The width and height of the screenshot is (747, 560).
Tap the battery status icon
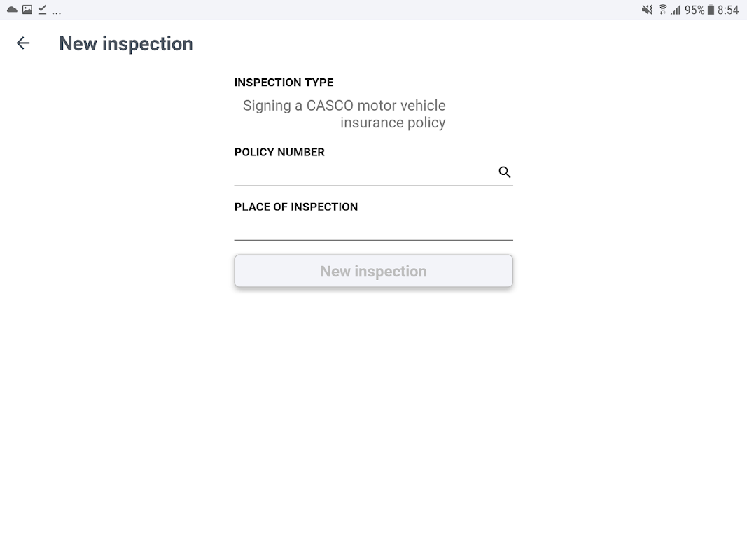coord(711,10)
